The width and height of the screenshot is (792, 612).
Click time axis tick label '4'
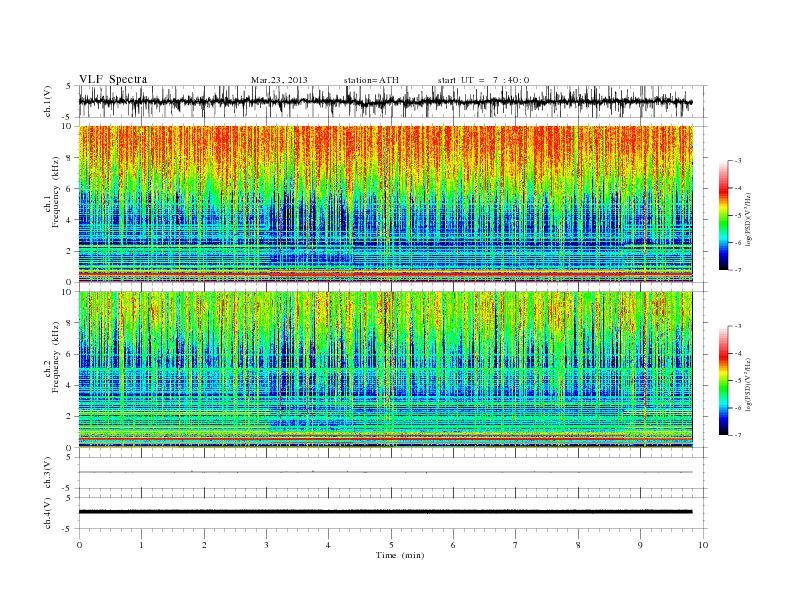click(328, 545)
